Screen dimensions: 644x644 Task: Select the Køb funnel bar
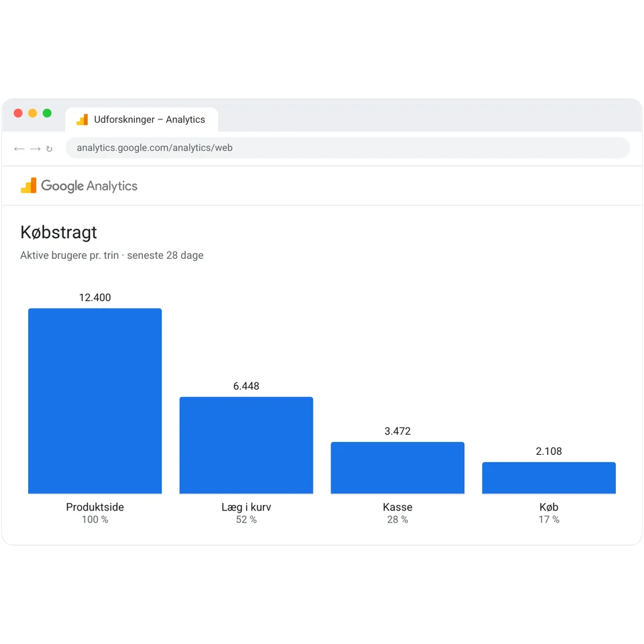(x=549, y=478)
